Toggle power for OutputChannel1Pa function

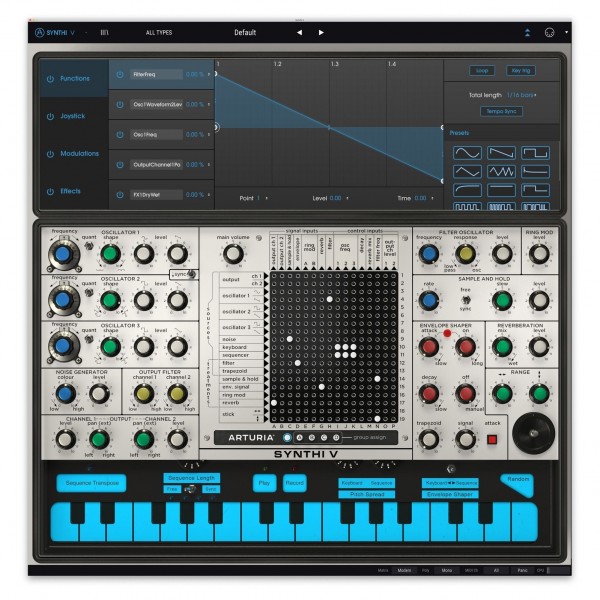[120, 165]
